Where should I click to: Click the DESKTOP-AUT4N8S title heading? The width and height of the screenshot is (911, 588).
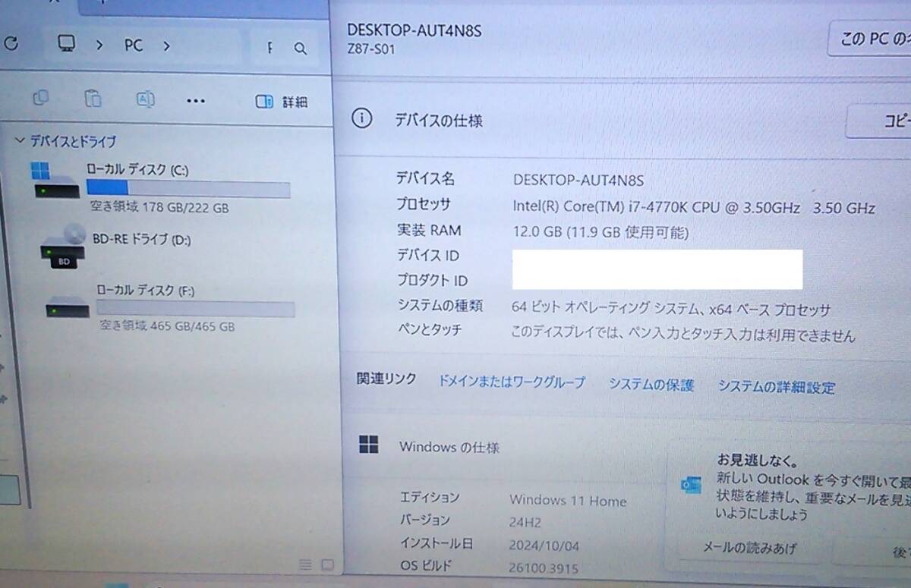click(415, 30)
